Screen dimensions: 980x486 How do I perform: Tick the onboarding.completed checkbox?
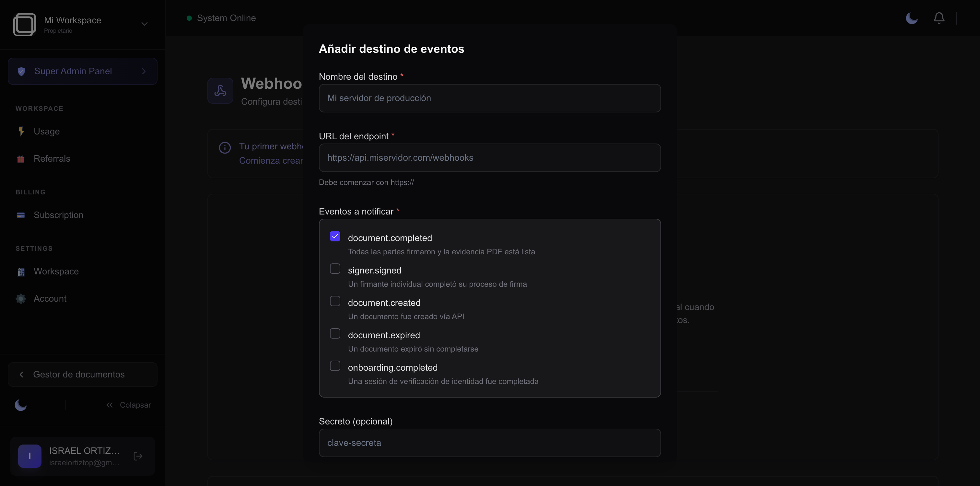click(x=335, y=366)
